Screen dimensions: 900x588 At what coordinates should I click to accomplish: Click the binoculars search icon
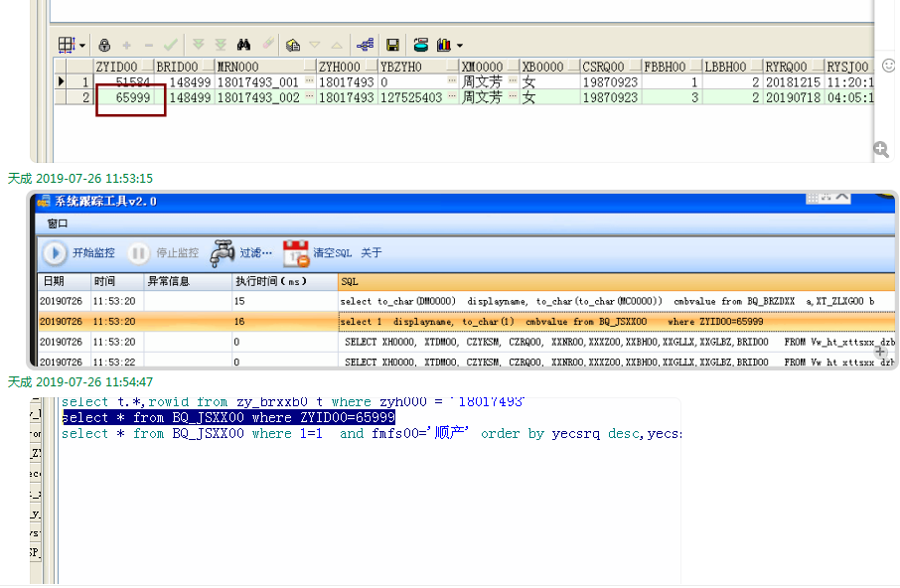(x=243, y=45)
